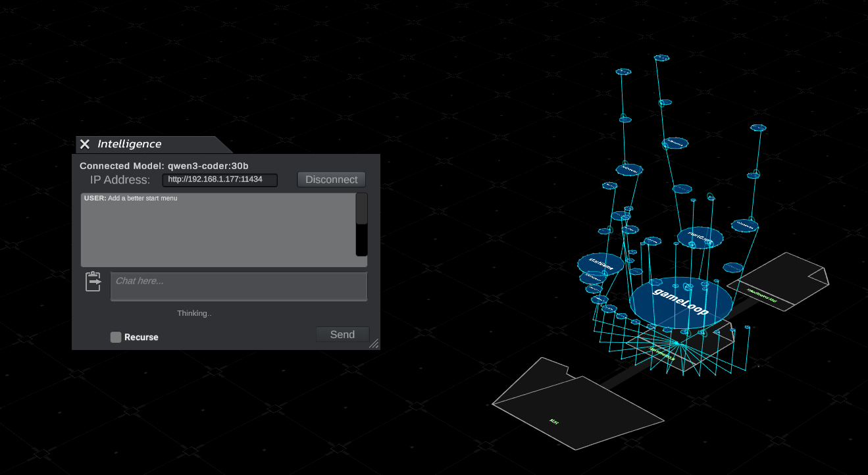The height and width of the screenshot is (475, 868).
Task: Click the Recurse label text
Action: pos(141,337)
